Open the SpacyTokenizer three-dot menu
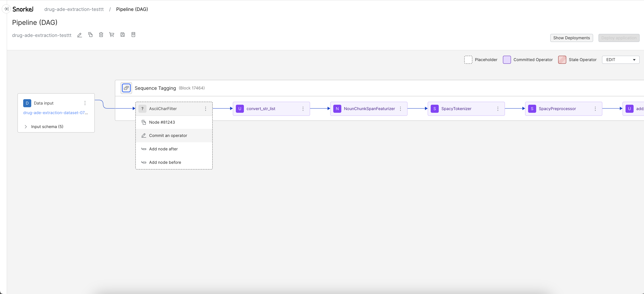This screenshot has width=644, height=294. click(498, 109)
